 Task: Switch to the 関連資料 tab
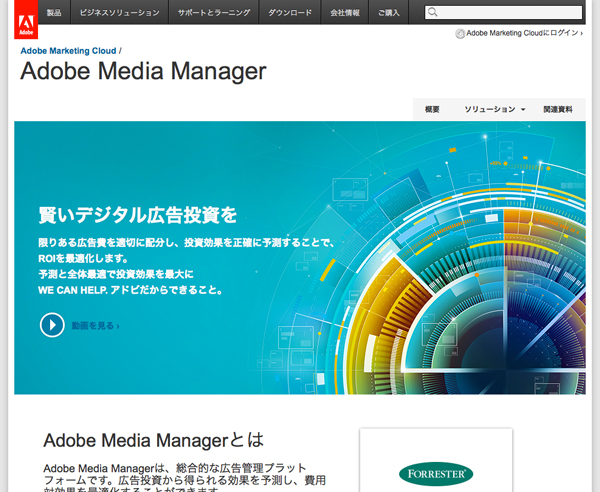(x=557, y=108)
